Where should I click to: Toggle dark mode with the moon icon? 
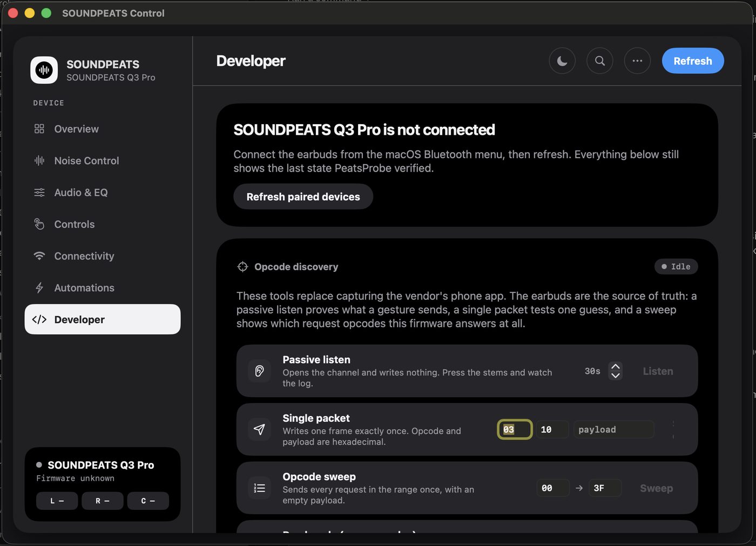point(562,61)
